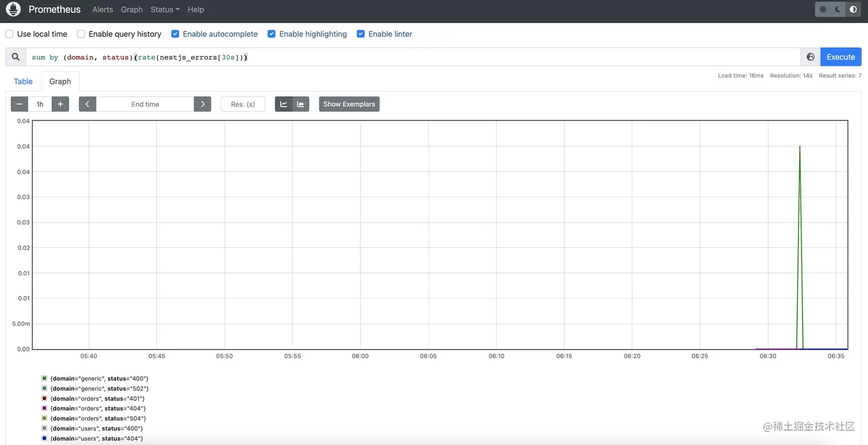Move end time forward chevron
This screenshot has height=445, width=868.
click(203, 104)
